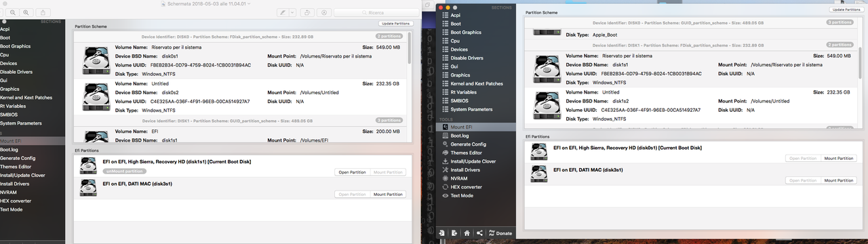Click Update Partitions button in Preview screenshot

point(395,24)
